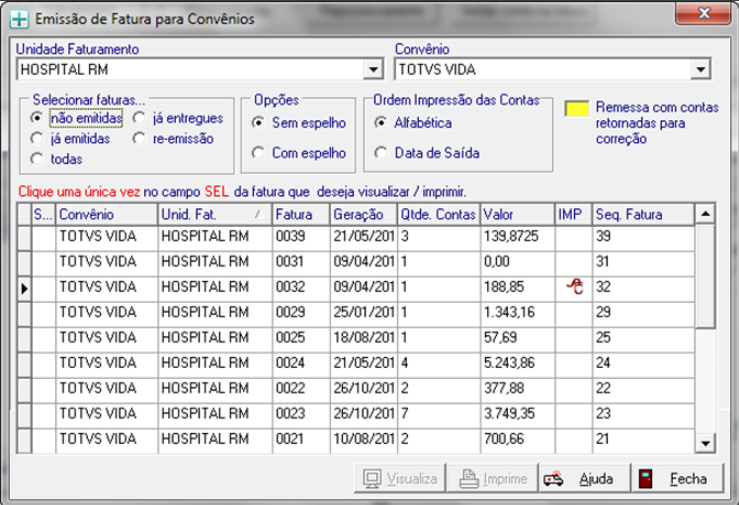Viewport: 739px width, 505px height.
Task: Click the Fecha button label
Action: pos(689,479)
